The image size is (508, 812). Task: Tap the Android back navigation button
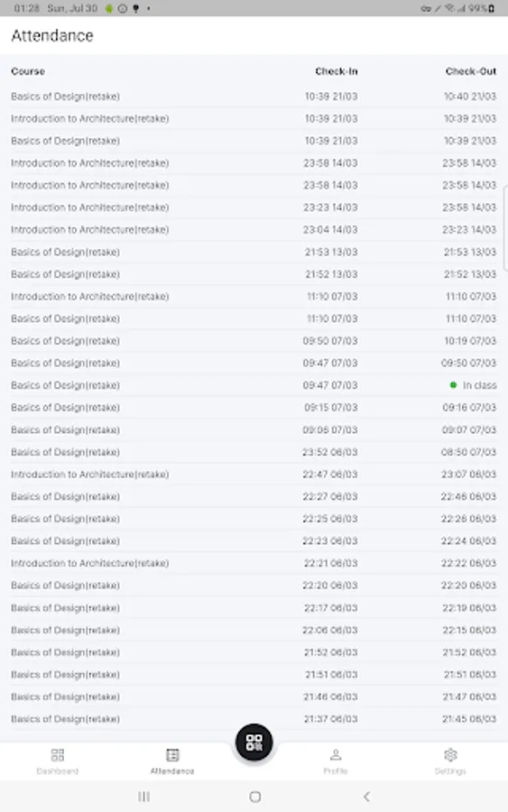tap(366, 797)
